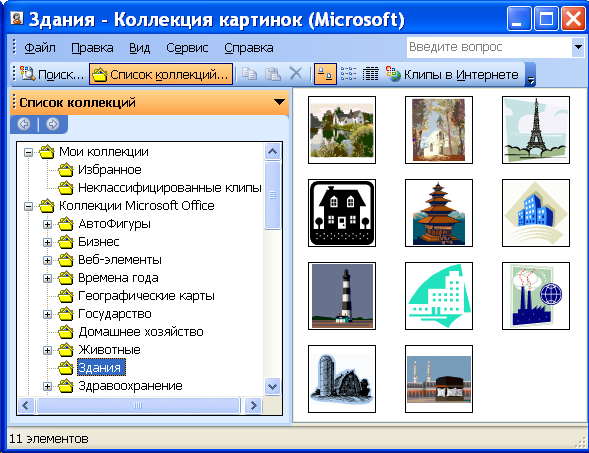Screen dimensions: 589x453
Task: Switch to List view mode
Action: click(x=348, y=74)
